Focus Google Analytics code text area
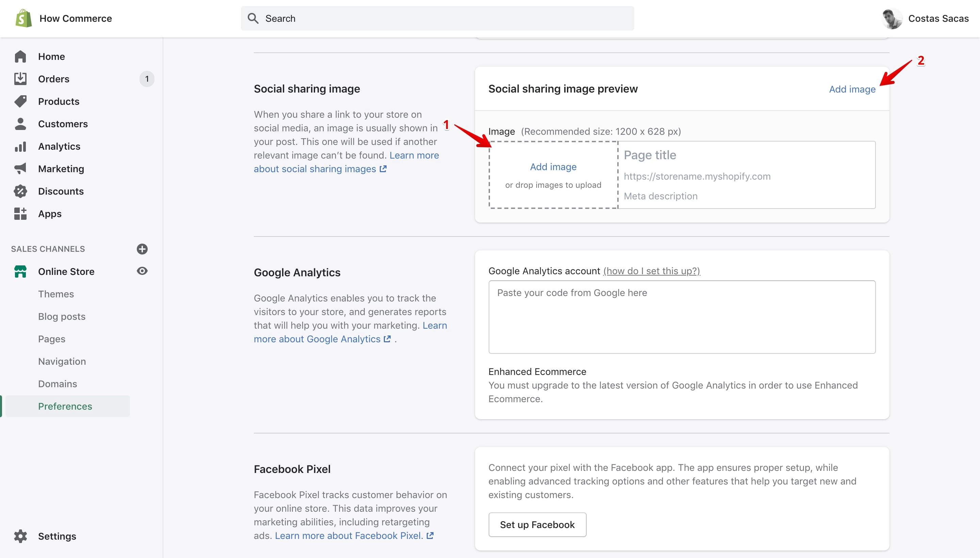980x558 pixels. tap(682, 317)
